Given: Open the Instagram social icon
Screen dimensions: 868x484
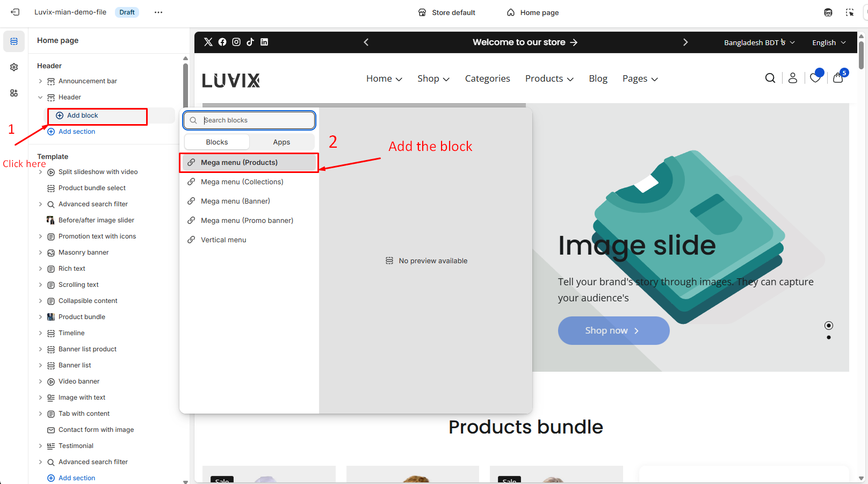Looking at the screenshot, I should (x=236, y=42).
